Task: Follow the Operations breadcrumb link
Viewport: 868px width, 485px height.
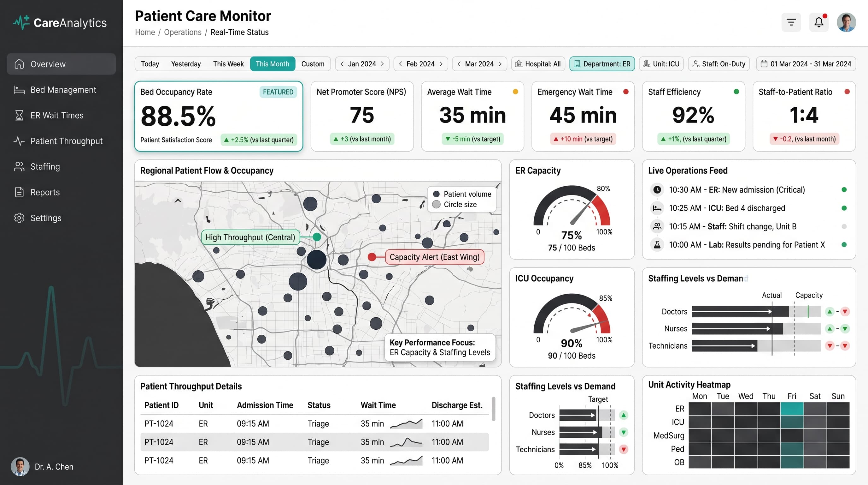Action: click(x=183, y=33)
